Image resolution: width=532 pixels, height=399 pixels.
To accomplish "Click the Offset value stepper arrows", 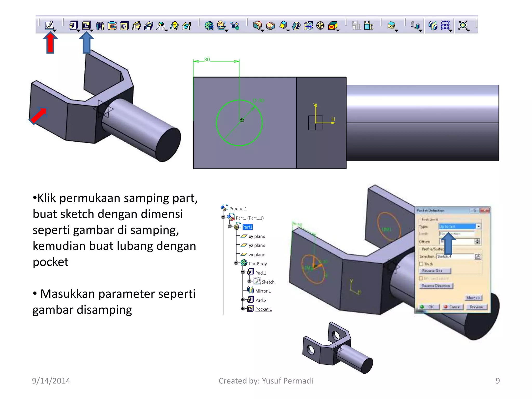I will coord(477,242).
